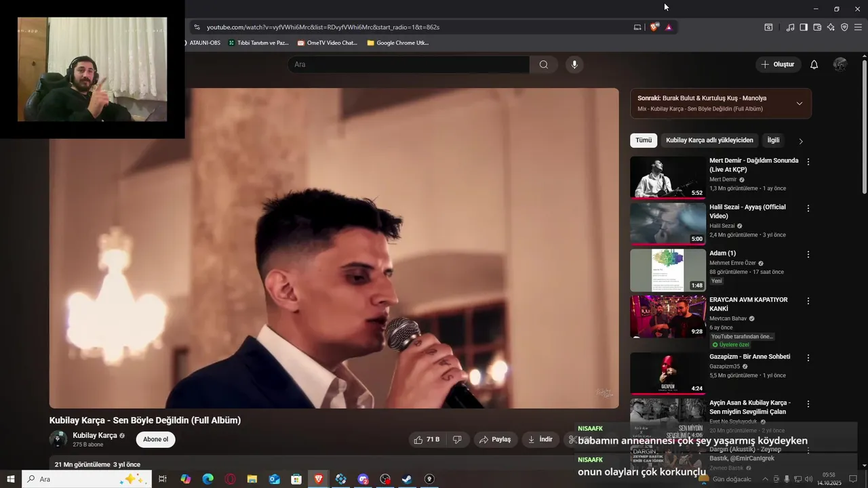Screen dimensions: 868x488
Task: Start voice search with microphone icon
Action: click(574, 64)
